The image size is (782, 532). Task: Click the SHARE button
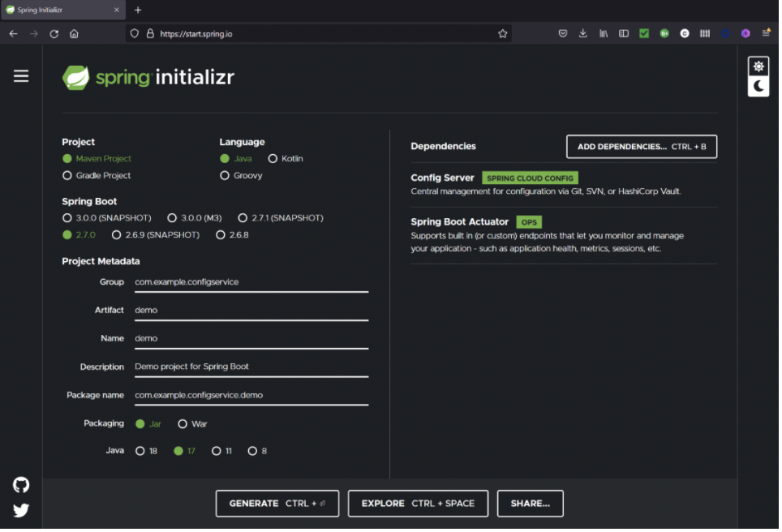pyautogui.click(x=530, y=503)
